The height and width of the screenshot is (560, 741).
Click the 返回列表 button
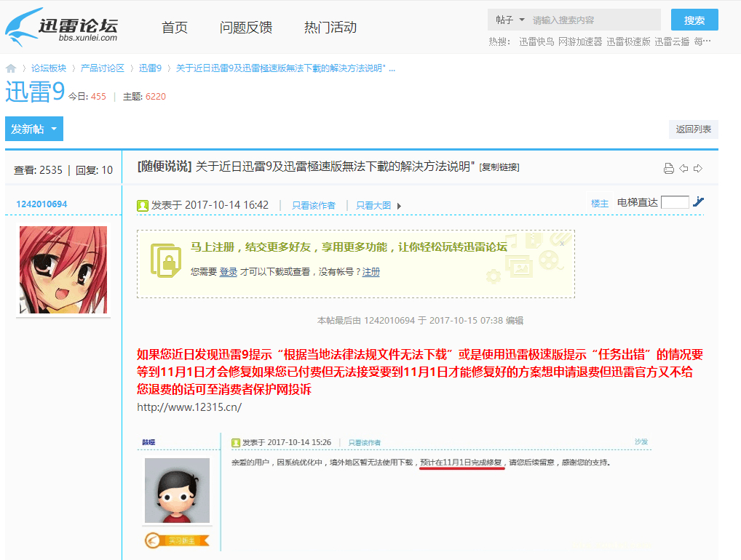(693, 129)
